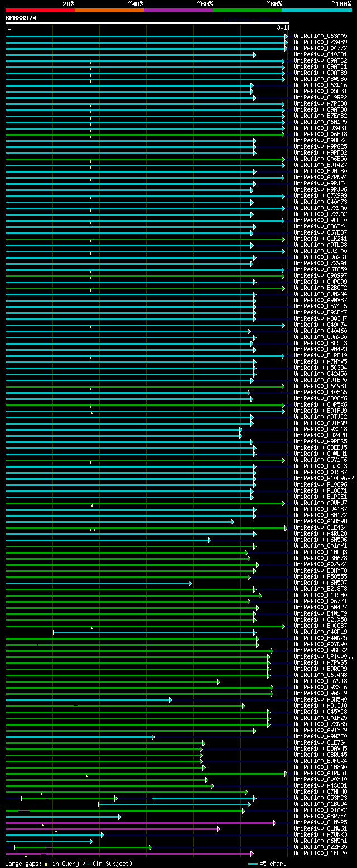Select label UniRef100_B9SDY7
This screenshot has height=868, width=357.
(320, 312)
